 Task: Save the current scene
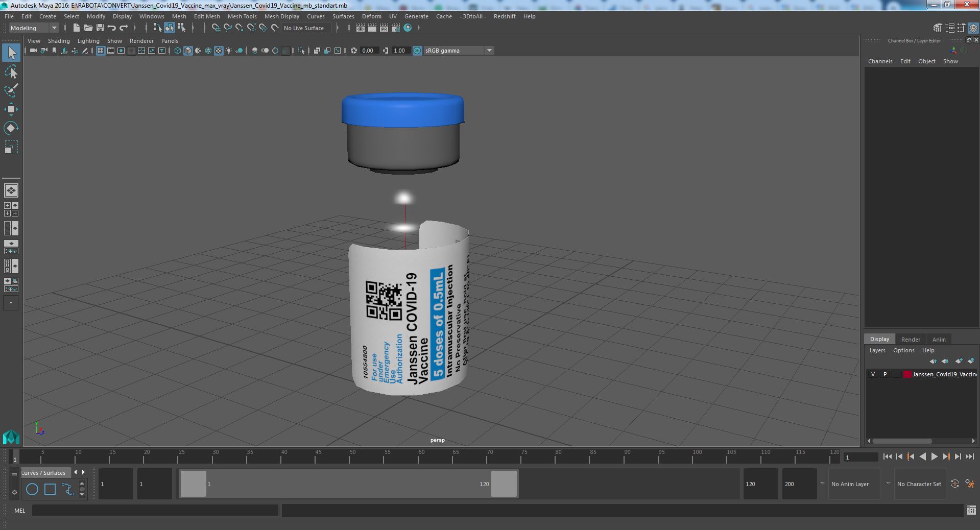[x=100, y=28]
